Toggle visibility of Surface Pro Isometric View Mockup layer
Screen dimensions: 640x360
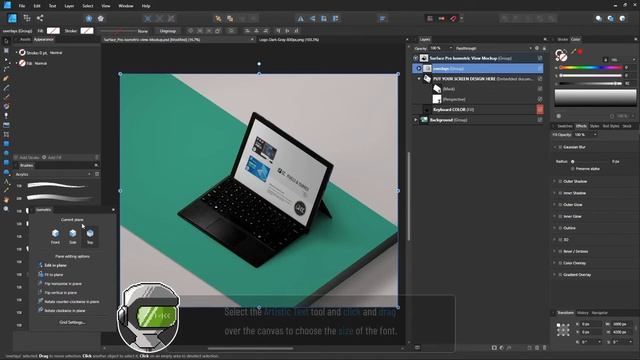click(x=540, y=58)
